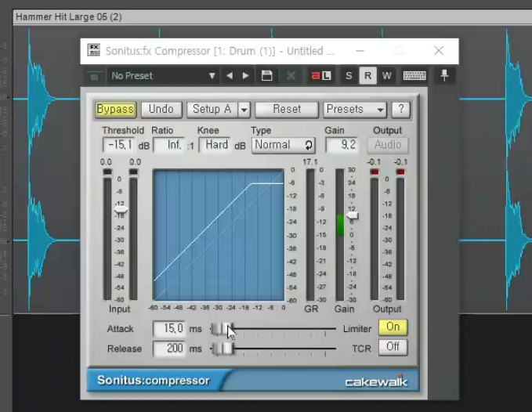The height and width of the screenshot is (412, 532).
Task: Save preset with floppy disk icon
Action: pyautogui.click(x=266, y=76)
